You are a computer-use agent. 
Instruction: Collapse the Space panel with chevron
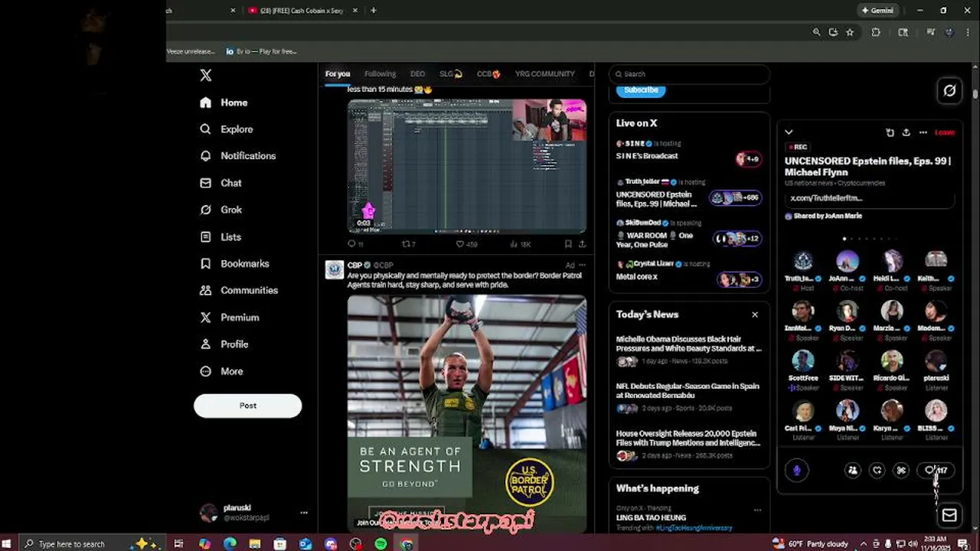pyautogui.click(x=789, y=132)
